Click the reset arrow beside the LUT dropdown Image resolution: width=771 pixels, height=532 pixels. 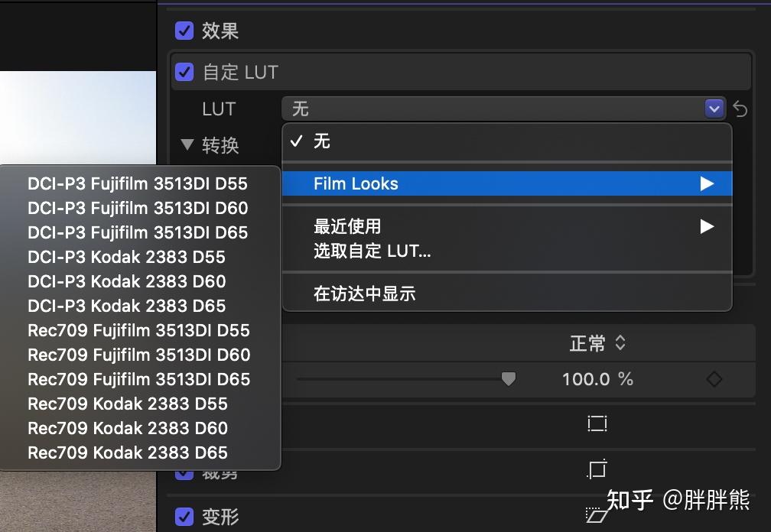pyautogui.click(x=740, y=109)
